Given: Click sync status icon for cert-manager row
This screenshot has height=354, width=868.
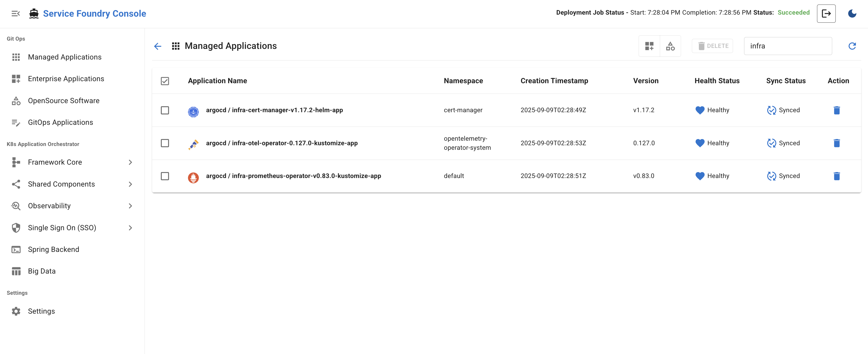Looking at the screenshot, I should tap(771, 110).
